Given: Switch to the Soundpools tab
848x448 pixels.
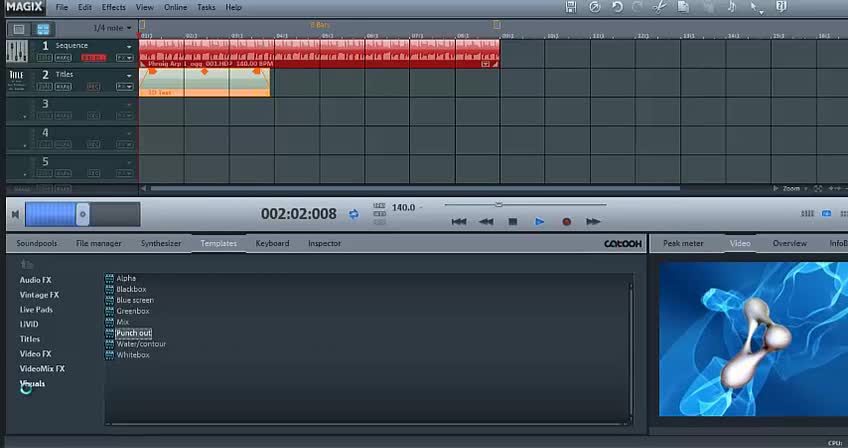Looking at the screenshot, I should click(37, 243).
